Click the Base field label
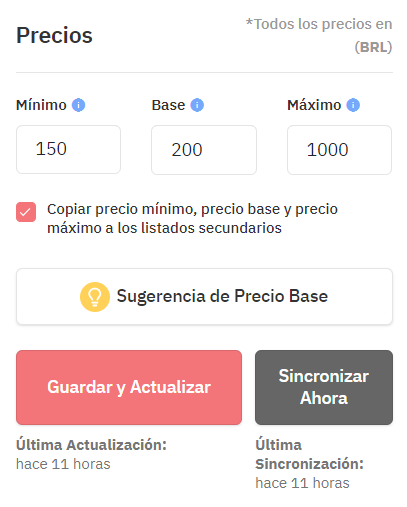The height and width of the screenshot is (507, 407). (x=168, y=105)
